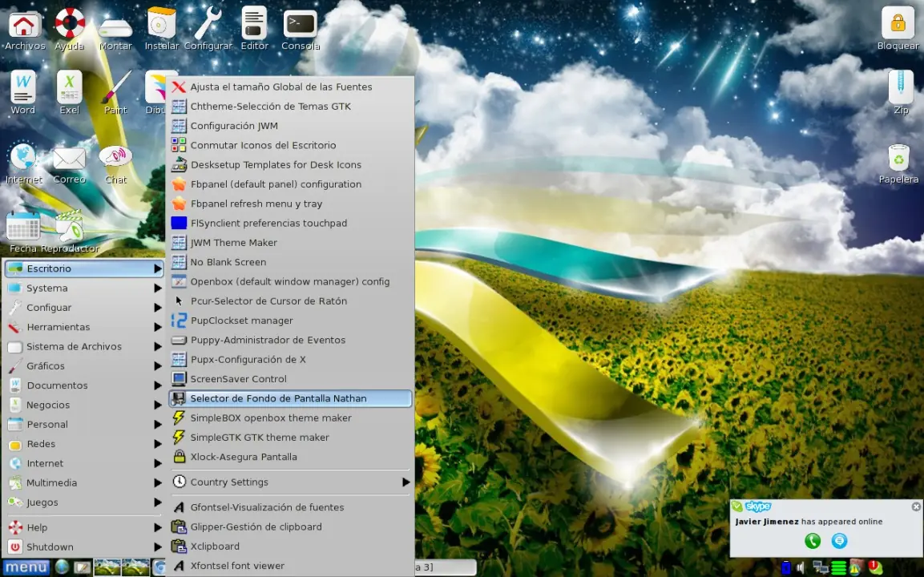
Task: Open Configuración JWM
Action: click(x=291, y=126)
